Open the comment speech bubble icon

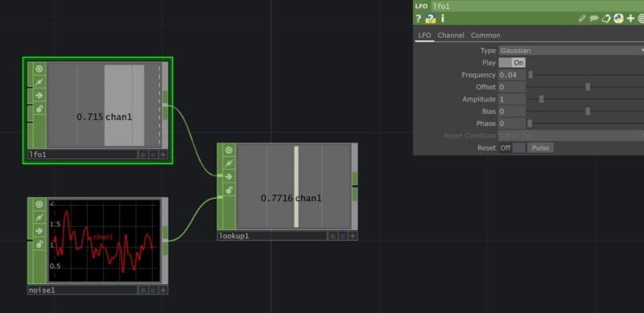[x=594, y=19]
